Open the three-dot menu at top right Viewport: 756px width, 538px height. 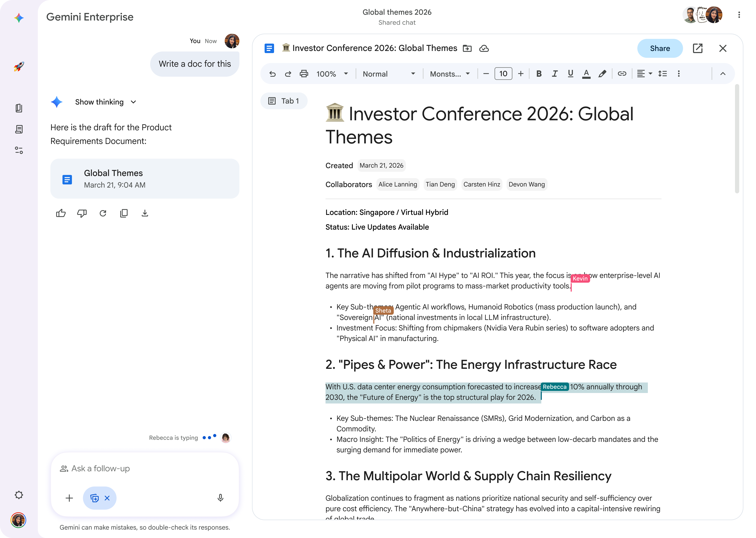739,15
